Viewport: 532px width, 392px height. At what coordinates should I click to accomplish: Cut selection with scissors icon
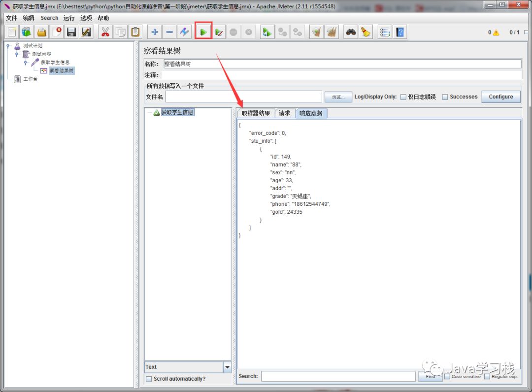click(x=105, y=32)
